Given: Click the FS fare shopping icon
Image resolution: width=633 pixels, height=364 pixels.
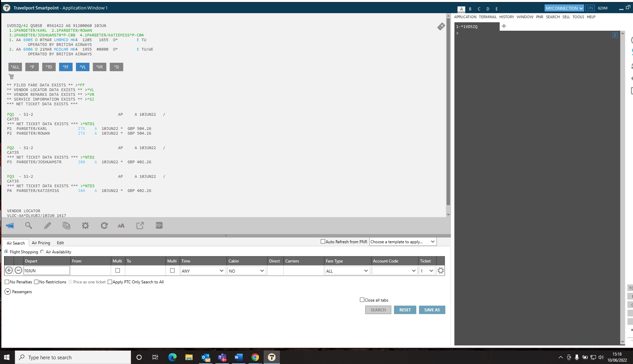Looking at the screenshot, I should (159, 226).
